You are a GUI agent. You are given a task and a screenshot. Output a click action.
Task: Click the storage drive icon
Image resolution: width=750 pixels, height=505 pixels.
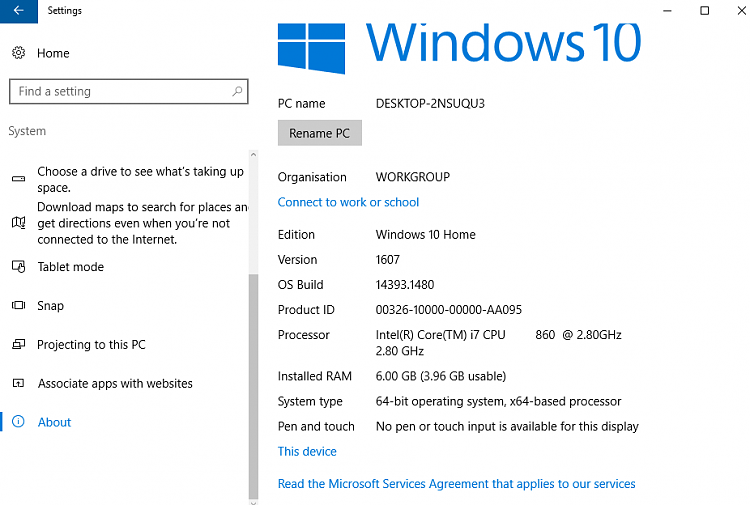(19, 179)
